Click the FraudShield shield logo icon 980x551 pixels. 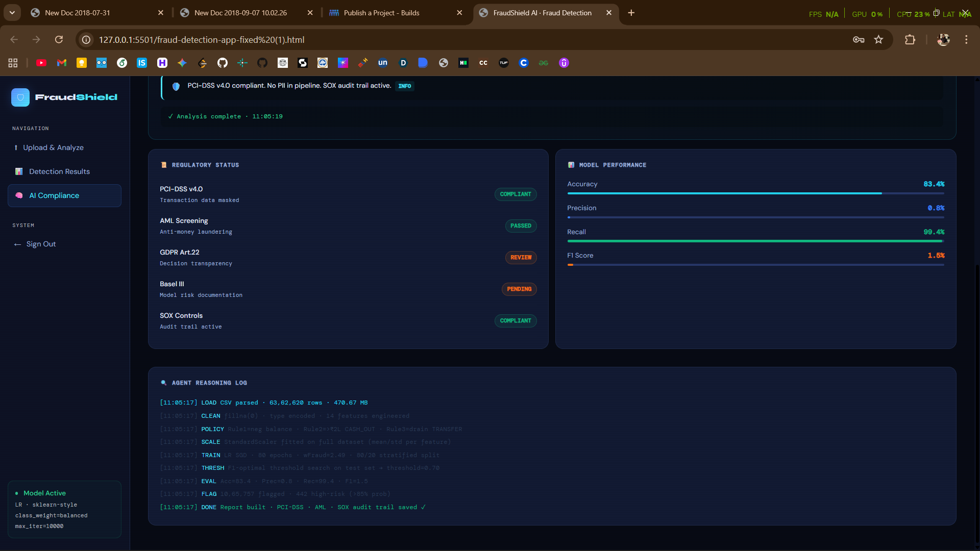[x=20, y=97]
